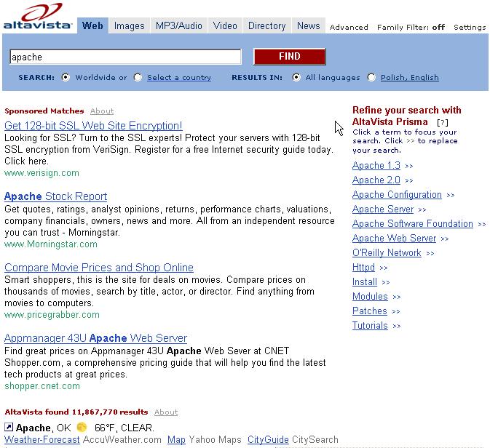Click >> next to Apache Software Foundation
490x448 pixels.
[482, 224]
